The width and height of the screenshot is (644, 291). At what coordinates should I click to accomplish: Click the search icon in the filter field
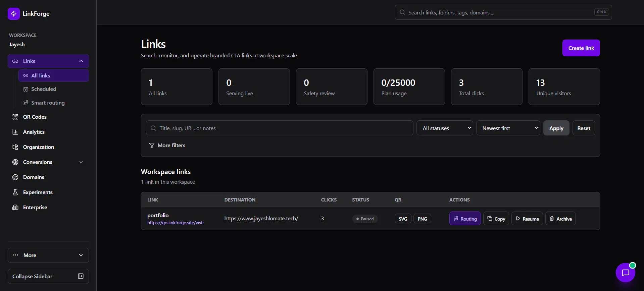click(153, 128)
